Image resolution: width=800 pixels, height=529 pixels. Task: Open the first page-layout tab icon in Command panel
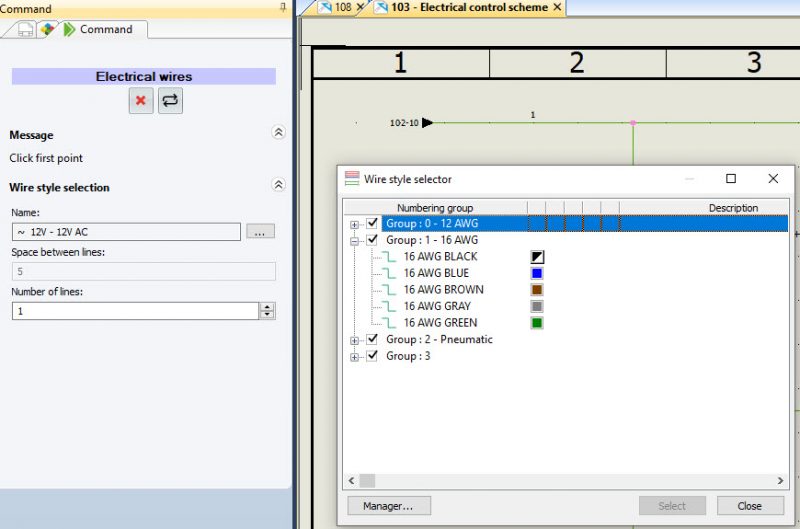coord(26,29)
